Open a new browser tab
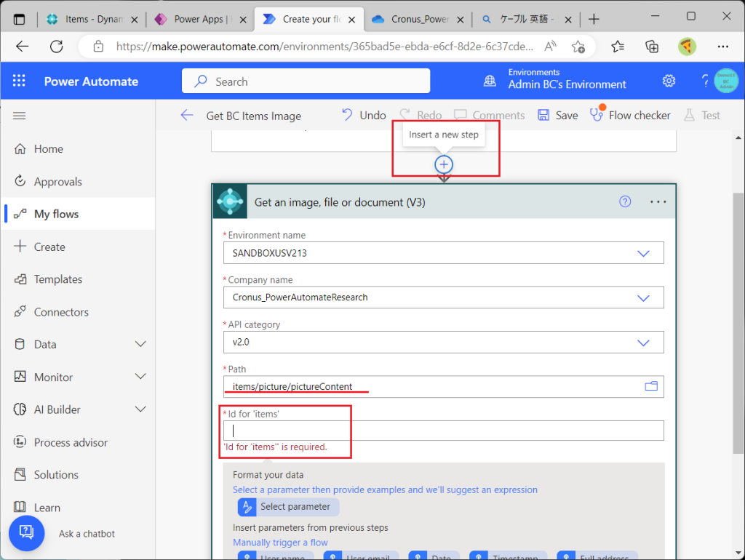Image resolution: width=745 pixels, height=560 pixels. [x=594, y=20]
